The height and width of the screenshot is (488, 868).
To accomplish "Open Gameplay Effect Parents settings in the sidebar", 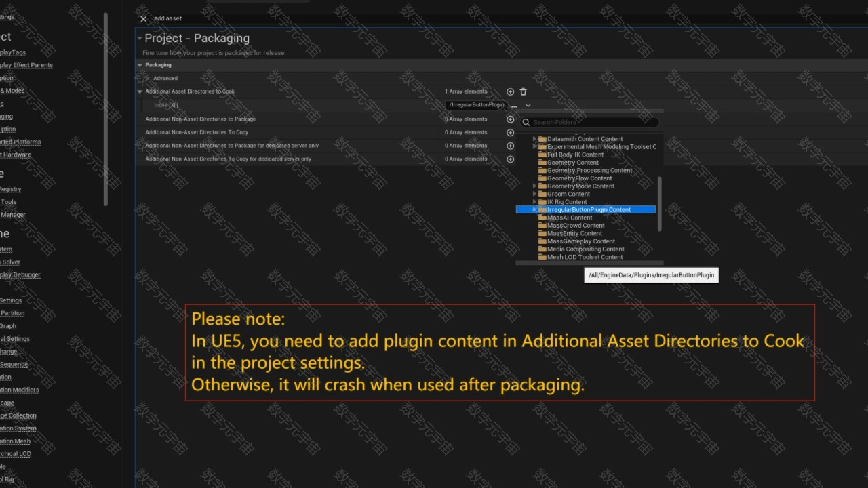I will pyautogui.click(x=26, y=66).
